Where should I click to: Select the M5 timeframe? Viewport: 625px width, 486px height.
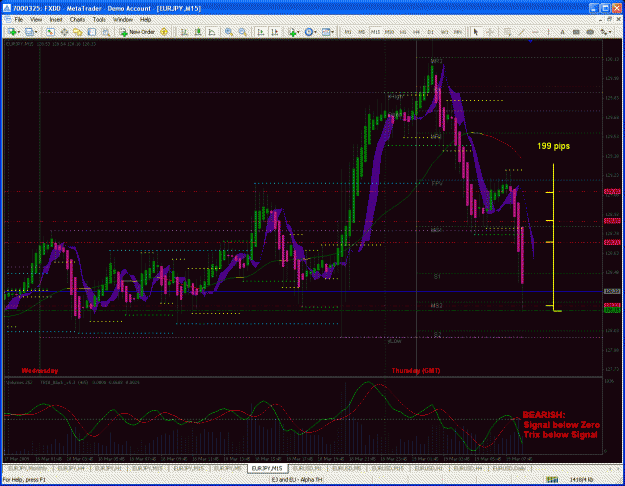[362, 32]
